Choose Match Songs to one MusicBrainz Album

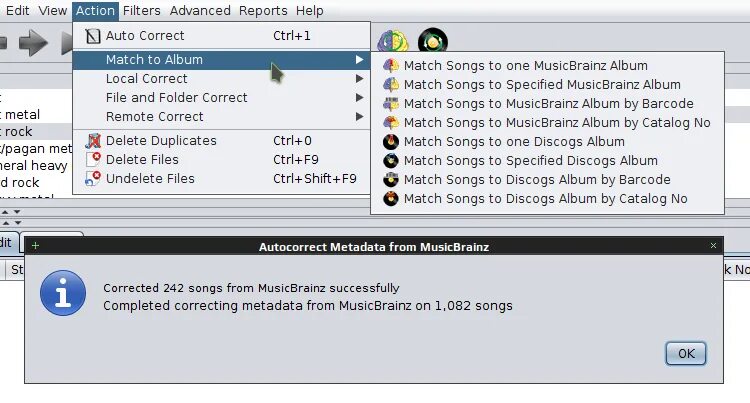coord(525,66)
